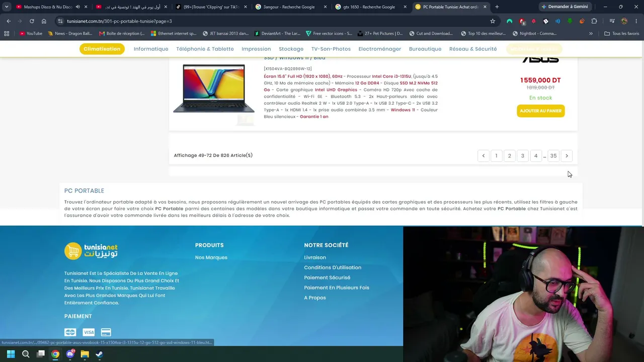644x362 pixels.
Task: Switch to the gtx 1650 Google tab
Action: 372,7
